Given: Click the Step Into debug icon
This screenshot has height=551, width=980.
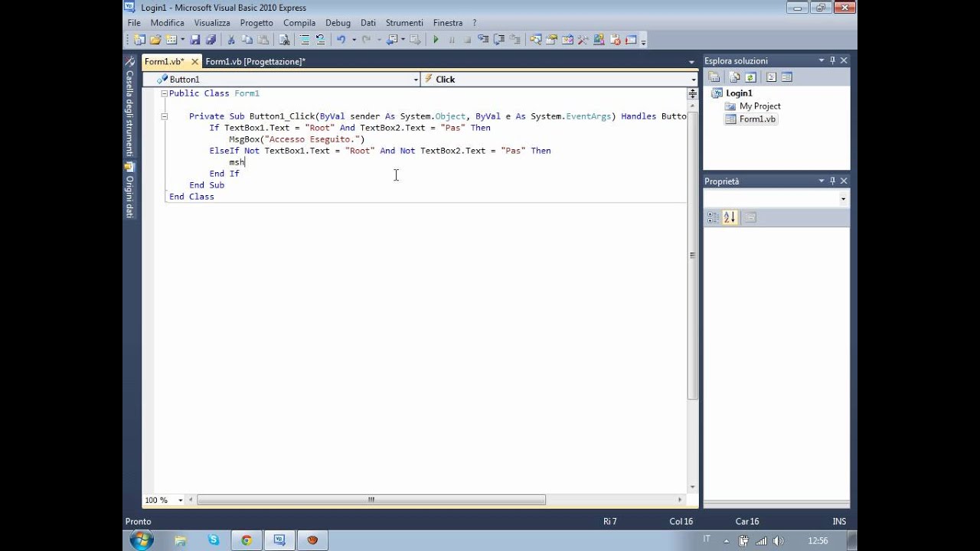Looking at the screenshot, I should pyautogui.click(x=482, y=40).
